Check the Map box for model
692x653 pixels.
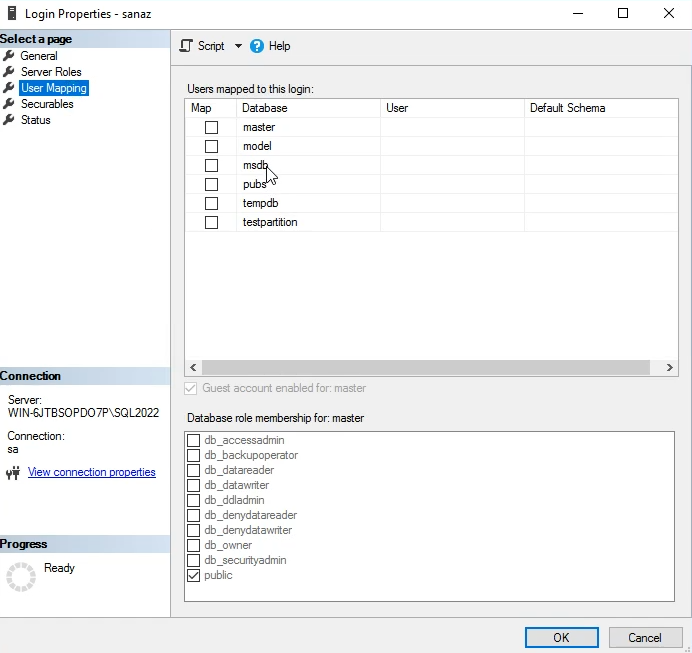(211, 146)
